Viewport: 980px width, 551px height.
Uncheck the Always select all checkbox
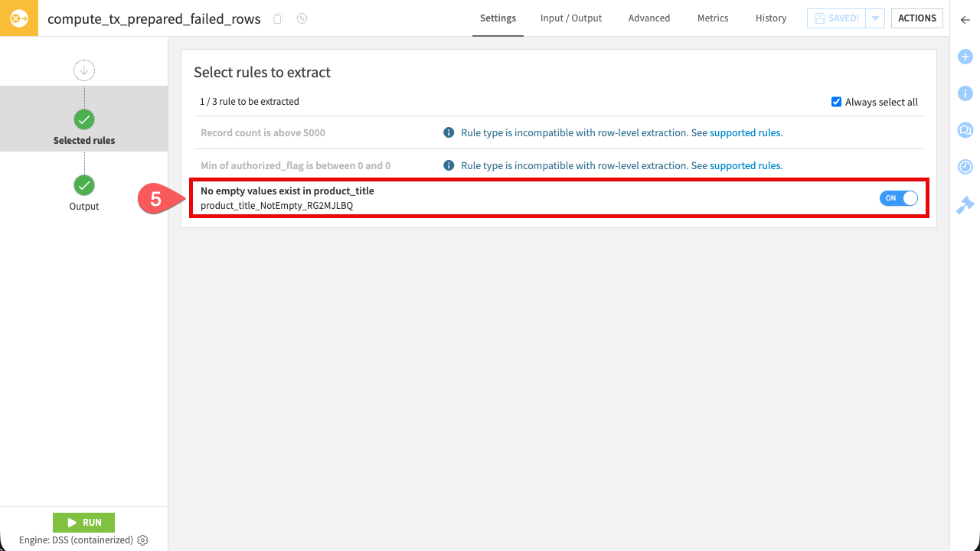836,102
